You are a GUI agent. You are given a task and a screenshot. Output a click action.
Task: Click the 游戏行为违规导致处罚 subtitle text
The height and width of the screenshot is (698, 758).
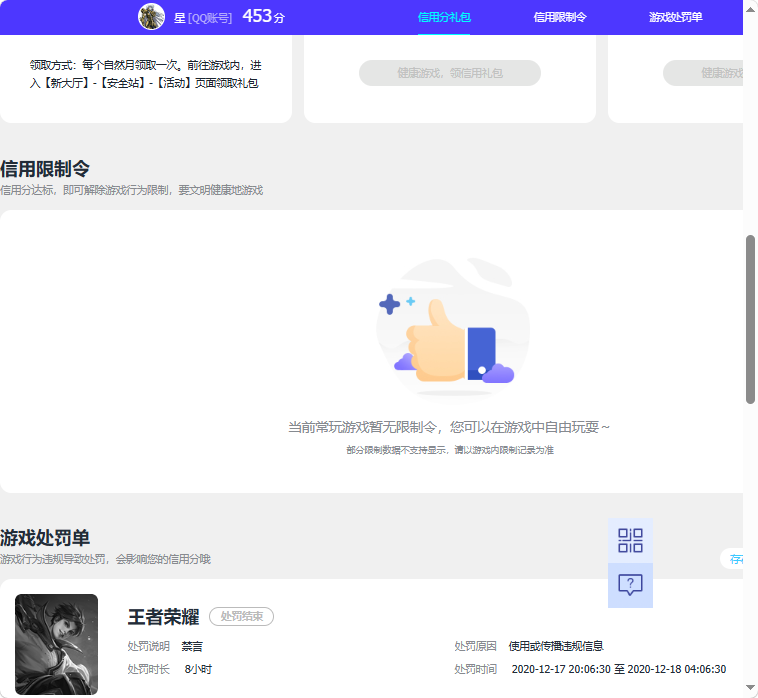(x=105, y=559)
